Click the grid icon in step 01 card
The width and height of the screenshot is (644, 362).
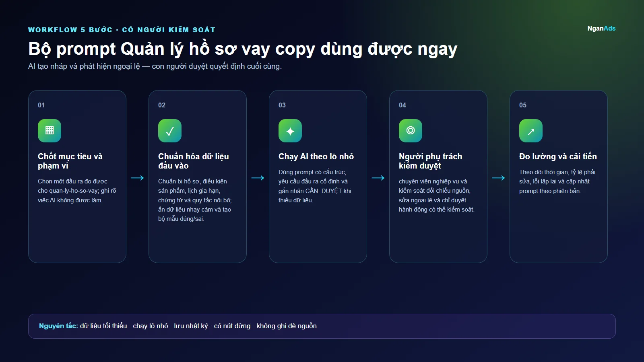50,131
